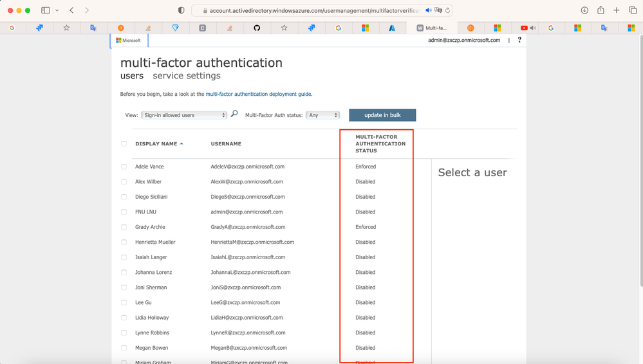Image resolution: width=643 pixels, height=364 pixels.
Task: Reload the page with refresh icon
Action: tap(448, 10)
